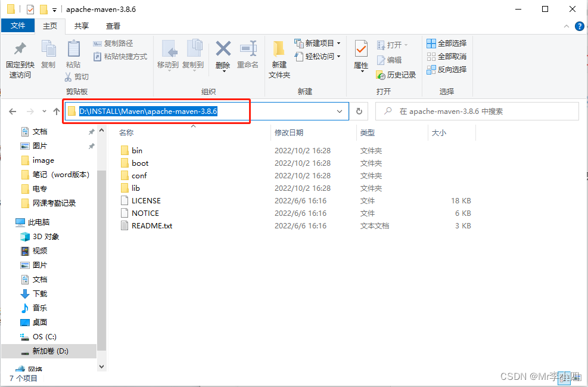The image size is (588, 387).
Task: Open the OS (C:) drive
Action: pos(39,337)
